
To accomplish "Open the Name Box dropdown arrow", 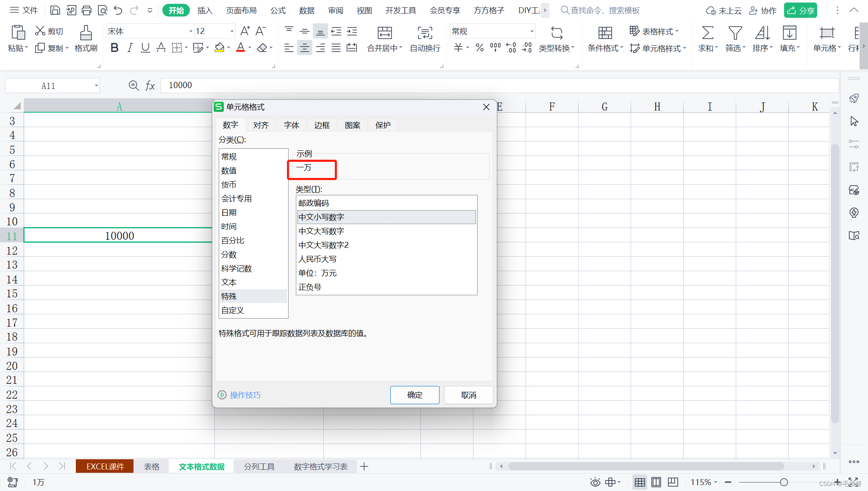I will (96, 86).
